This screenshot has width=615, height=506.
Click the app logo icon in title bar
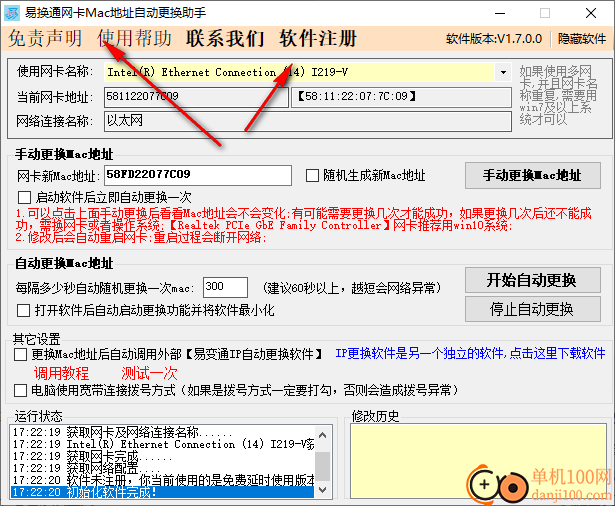pos(12,13)
